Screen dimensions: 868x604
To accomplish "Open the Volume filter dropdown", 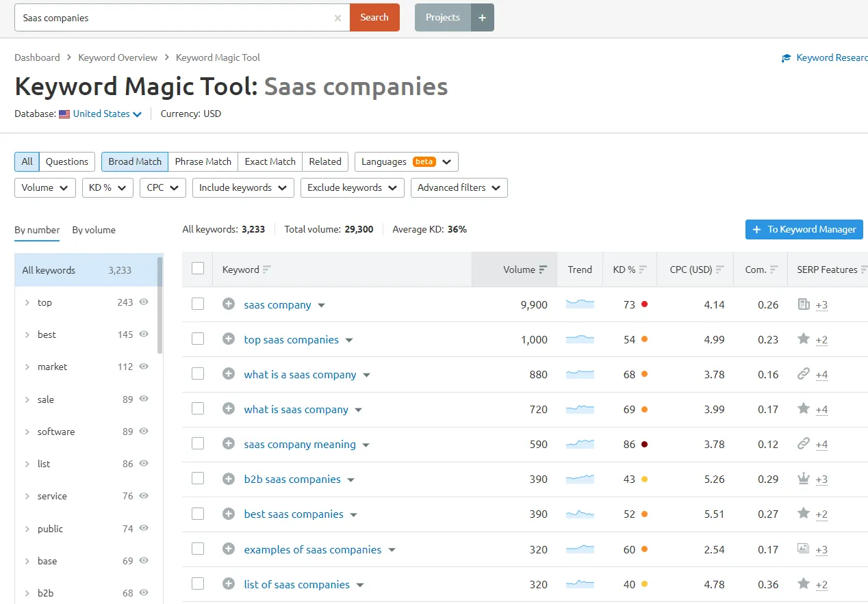I will 45,187.
